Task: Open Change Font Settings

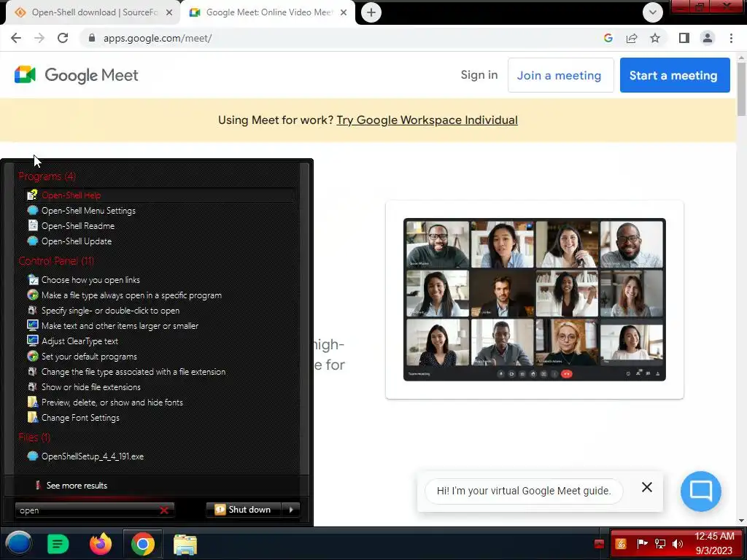Action: point(80,417)
